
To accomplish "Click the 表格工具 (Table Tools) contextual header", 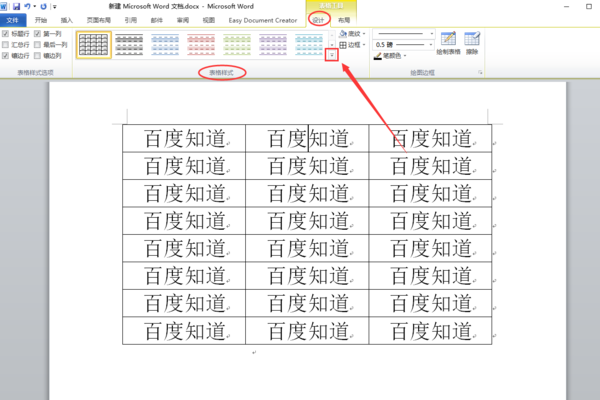I will [331, 6].
